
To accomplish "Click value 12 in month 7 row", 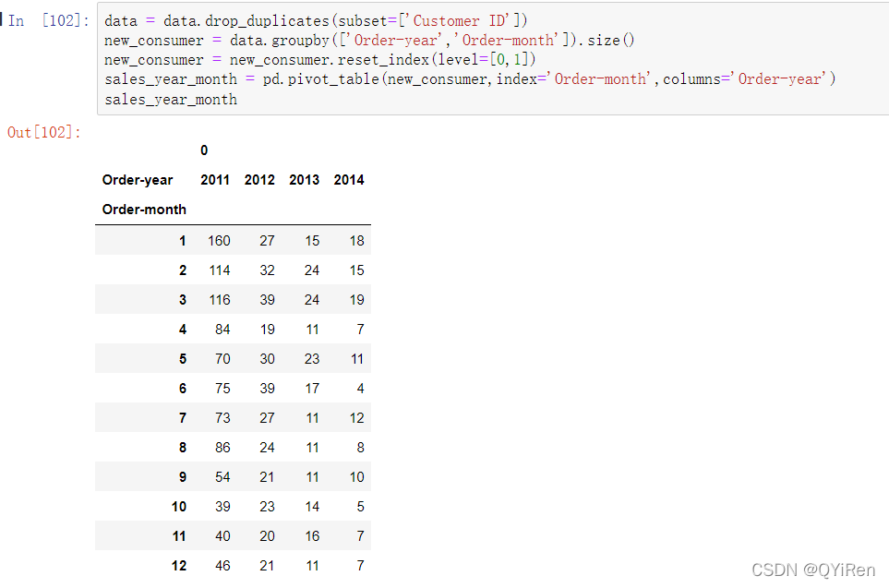I will tap(356, 418).
